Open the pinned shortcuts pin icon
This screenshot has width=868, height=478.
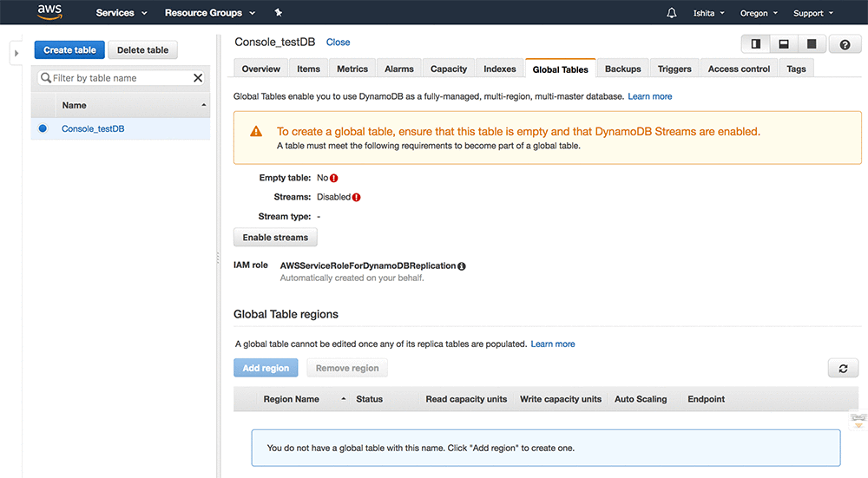coord(279,12)
